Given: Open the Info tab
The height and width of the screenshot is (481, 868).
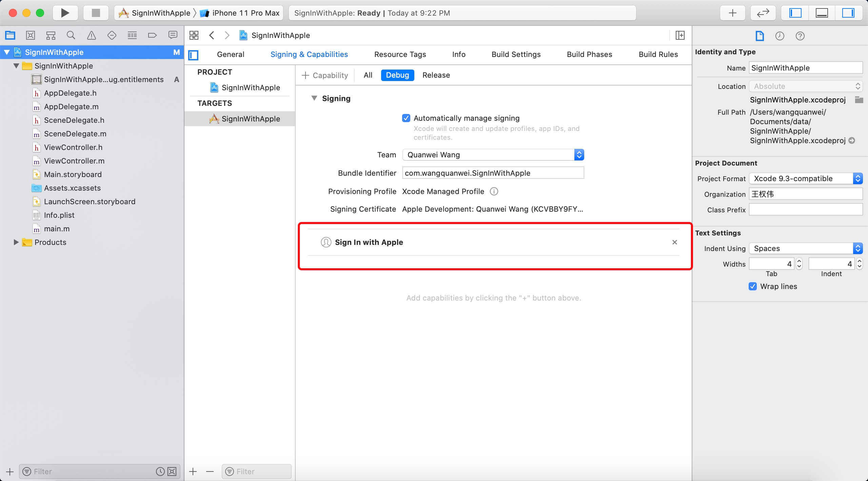Looking at the screenshot, I should pyautogui.click(x=459, y=54).
